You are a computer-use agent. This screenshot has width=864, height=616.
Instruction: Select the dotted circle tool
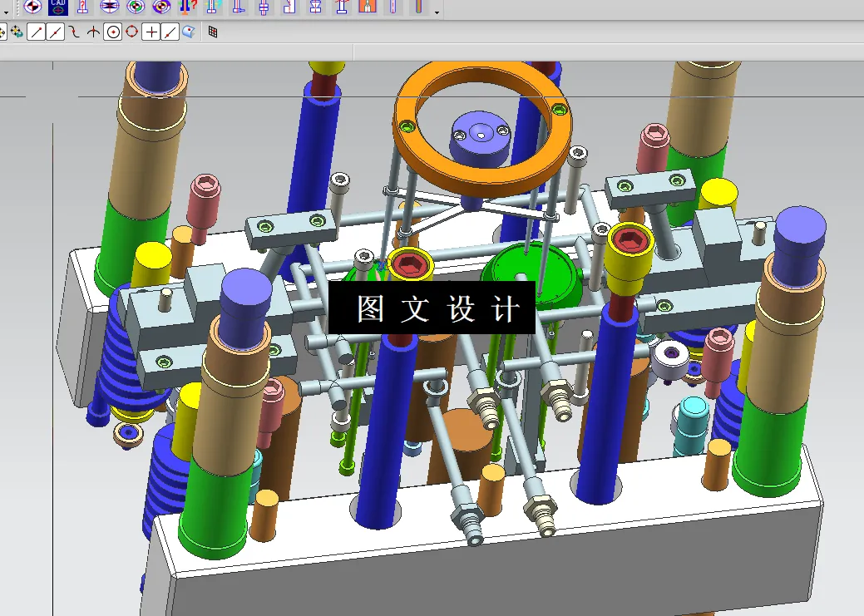coord(131,31)
